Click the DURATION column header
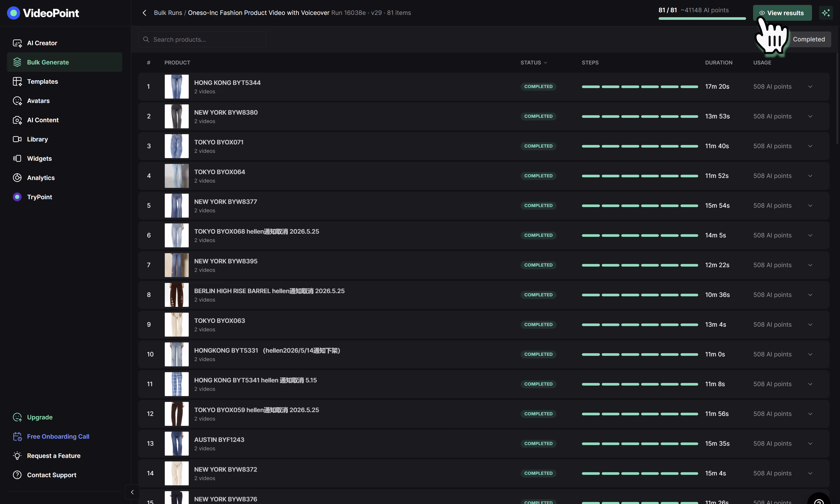The width and height of the screenshot is (840, 504). pos(718,62)
